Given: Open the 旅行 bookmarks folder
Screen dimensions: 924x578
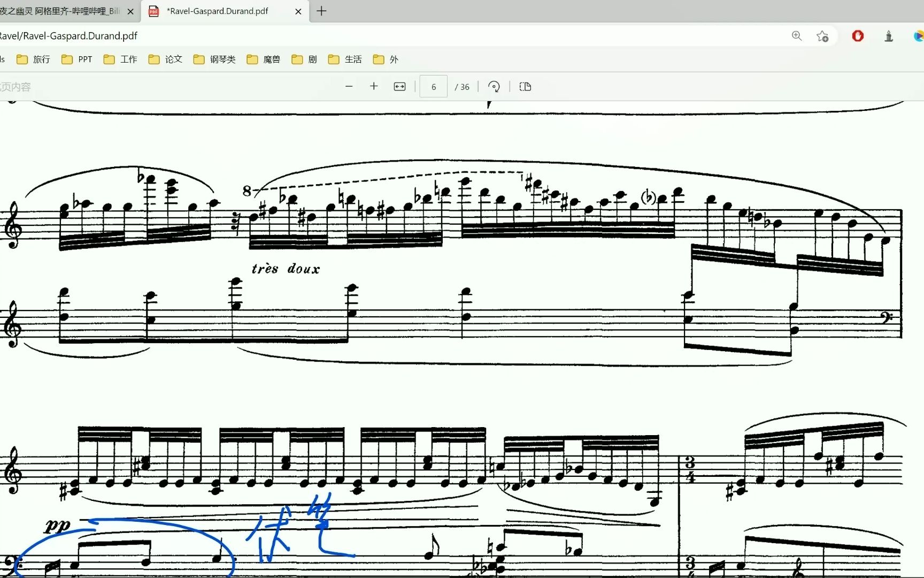Looking at the screenshot, I should [x=33, y=59].
